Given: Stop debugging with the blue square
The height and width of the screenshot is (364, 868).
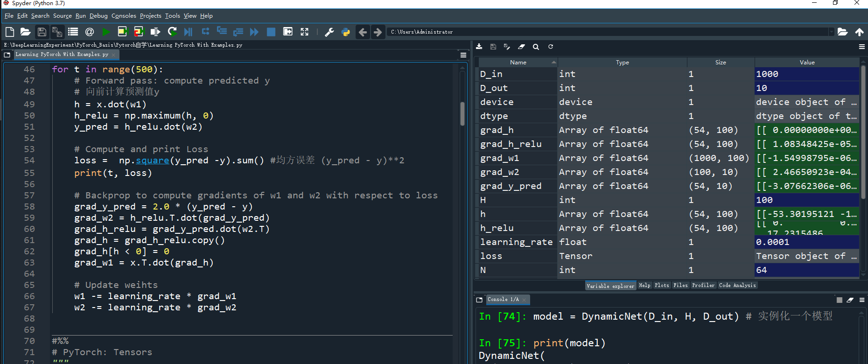Looking at the screenshot, I should tap(271, 32).
